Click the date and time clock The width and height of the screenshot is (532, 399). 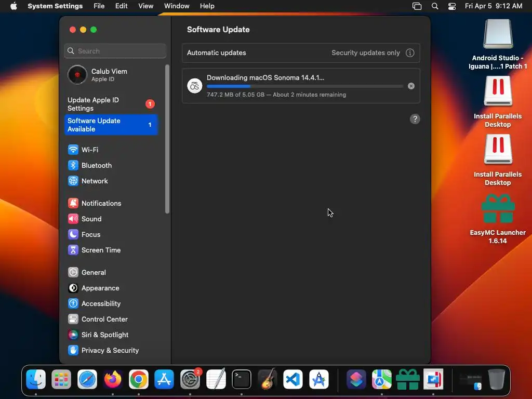(x=494, y=6)
